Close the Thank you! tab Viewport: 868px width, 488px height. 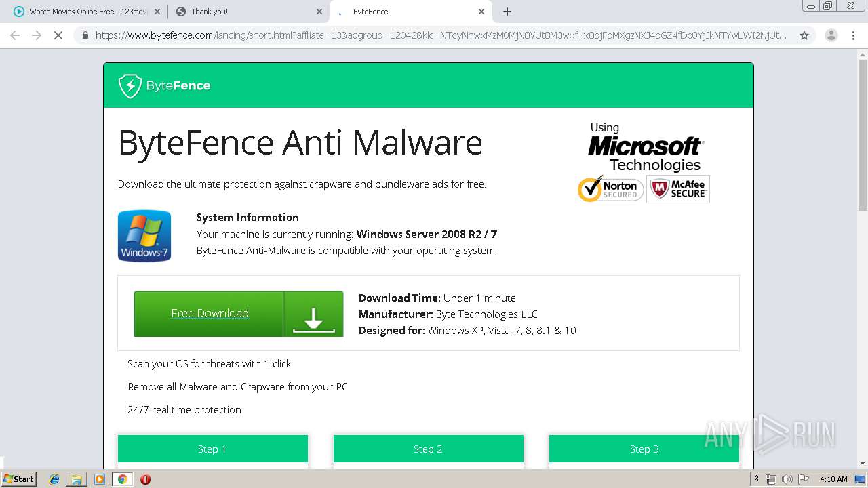click(x=319, y=12)
